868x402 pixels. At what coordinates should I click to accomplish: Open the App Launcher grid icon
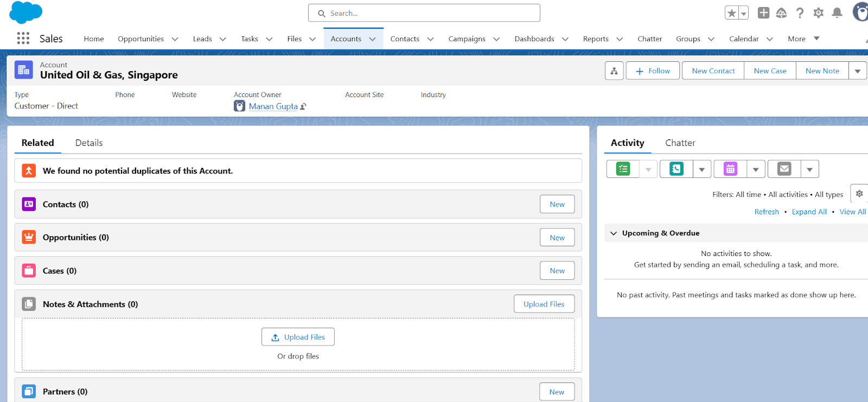[x=23, y=38]
